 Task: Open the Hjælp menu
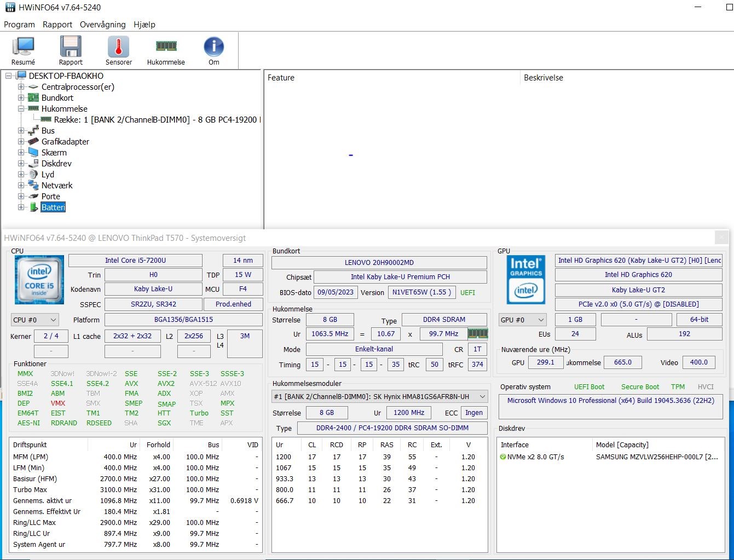[x=145, y=25]
